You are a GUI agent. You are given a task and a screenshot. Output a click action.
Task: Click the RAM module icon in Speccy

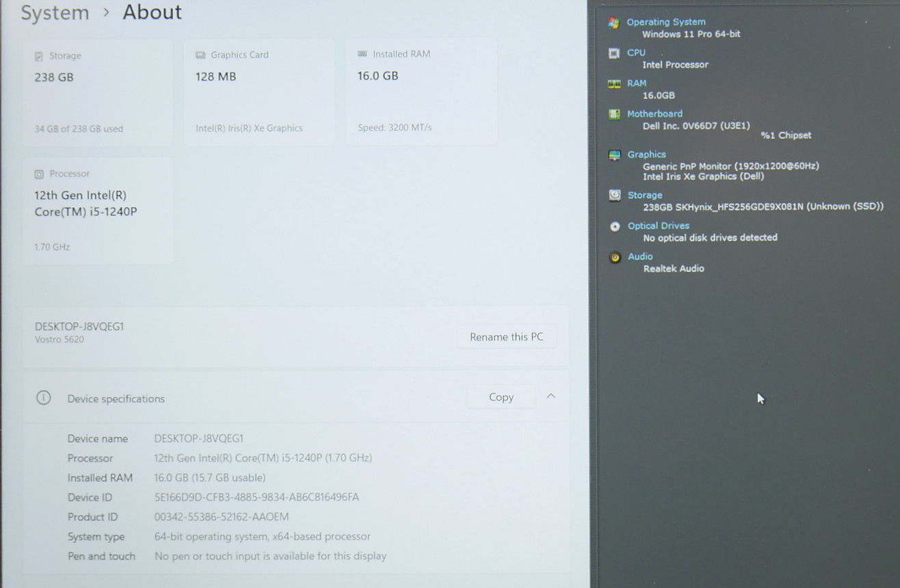coord(614,84)
